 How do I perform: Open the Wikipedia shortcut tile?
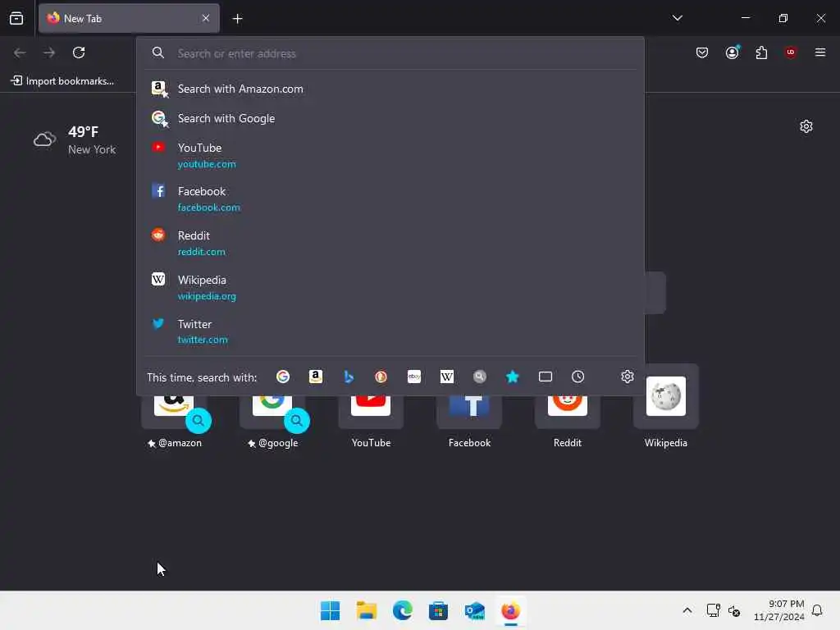coord(666,407)
